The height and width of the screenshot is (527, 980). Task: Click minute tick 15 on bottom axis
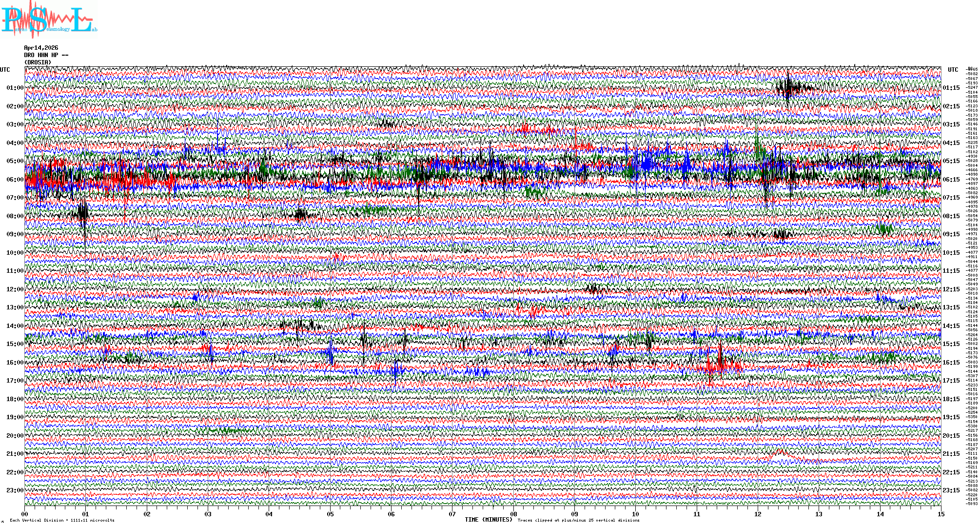(x=941, y=514)
